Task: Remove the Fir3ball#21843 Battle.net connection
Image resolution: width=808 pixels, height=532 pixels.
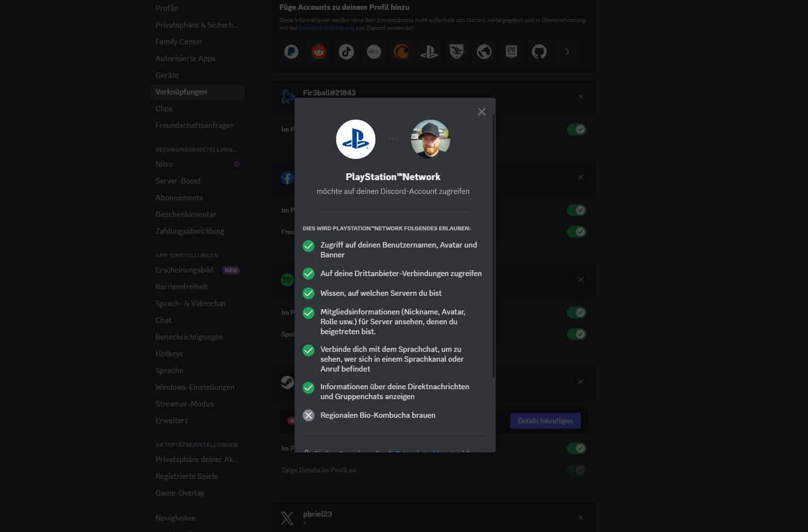Action: coord(581,96)
